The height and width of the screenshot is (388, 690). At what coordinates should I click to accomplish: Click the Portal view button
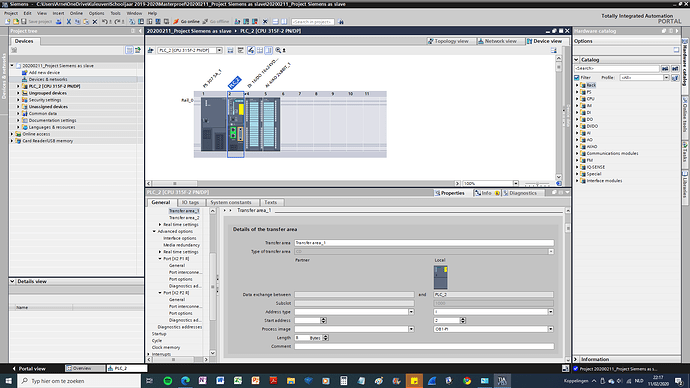pyautogui.click(x=29, y=369)
